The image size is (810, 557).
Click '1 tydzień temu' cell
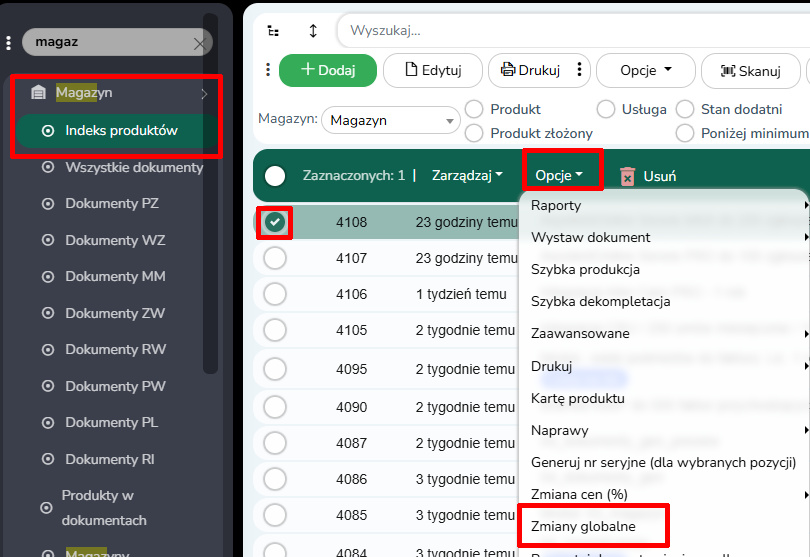[x=461, y=294]
